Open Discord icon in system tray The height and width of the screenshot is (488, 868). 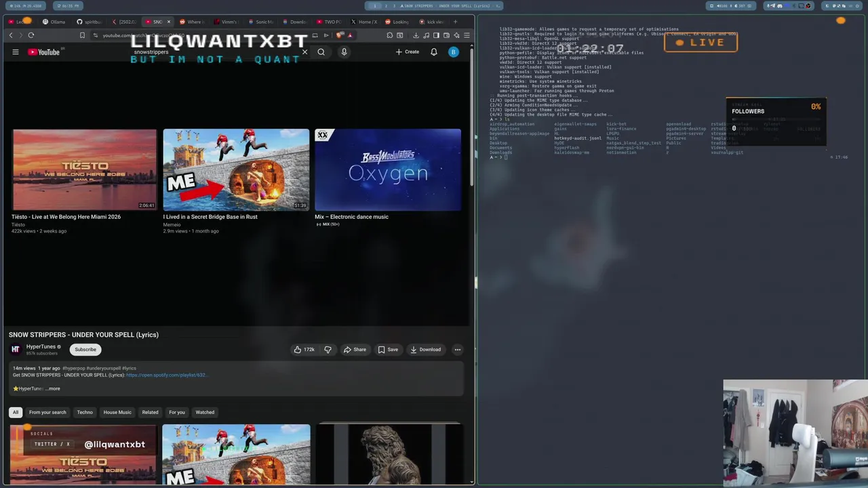click(x=780, y=5)
